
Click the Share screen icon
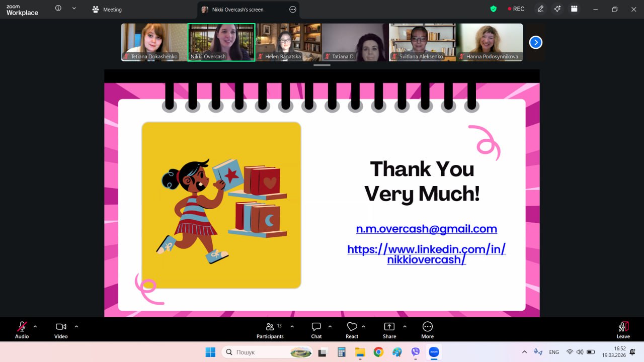coord(389,327)
